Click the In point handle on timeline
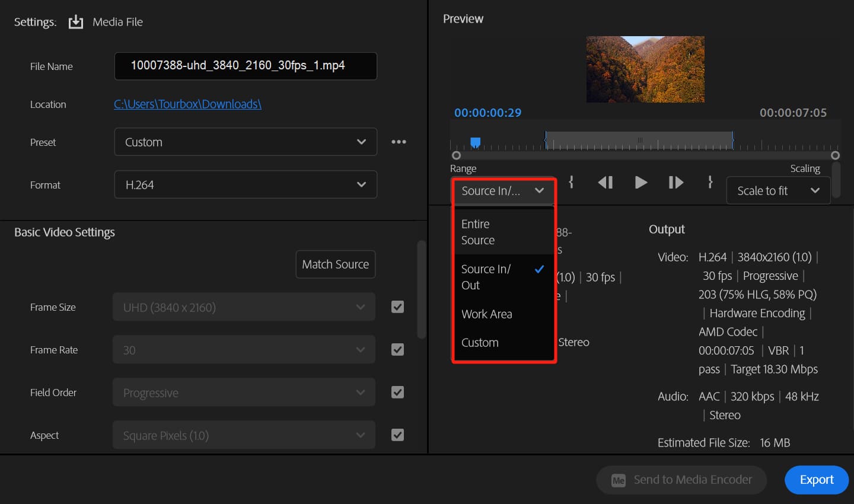Image resolution: width=854 pixels, height=504 pixels. (x=546, y=140)
